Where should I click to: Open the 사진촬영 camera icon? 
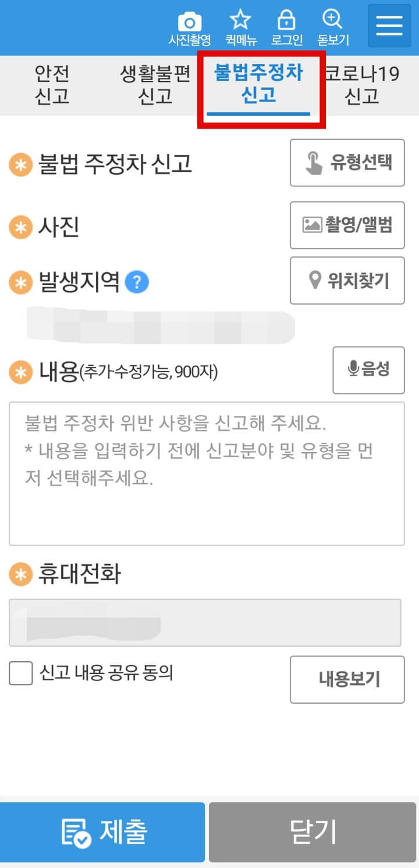pyautogui.click(x=190, y=19)
